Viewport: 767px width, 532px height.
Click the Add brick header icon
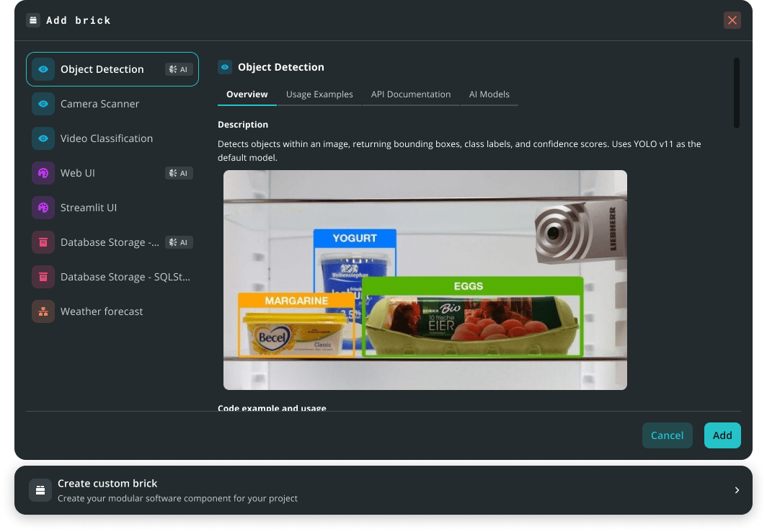click(x=32, y=20)
